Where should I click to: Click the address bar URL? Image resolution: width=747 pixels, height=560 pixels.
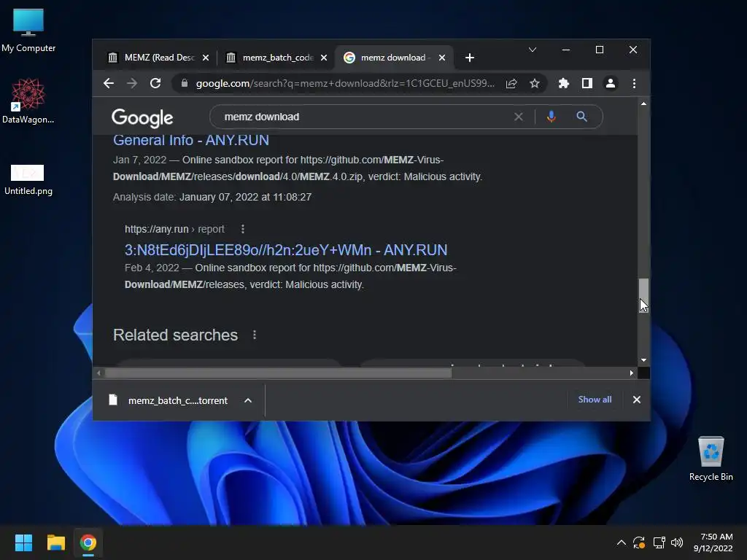(x=345, y=83)
